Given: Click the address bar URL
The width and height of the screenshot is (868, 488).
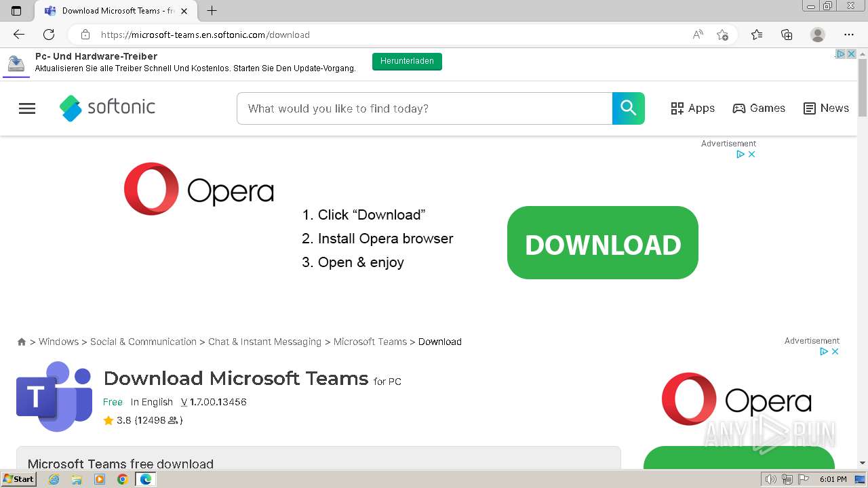Looking at the screenshot, I should [205, 35].
